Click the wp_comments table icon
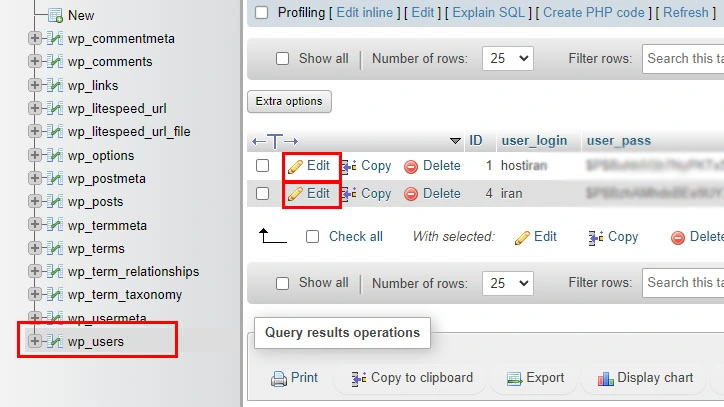The height and width of the screenshot is (407, 724). pos(55,61)
